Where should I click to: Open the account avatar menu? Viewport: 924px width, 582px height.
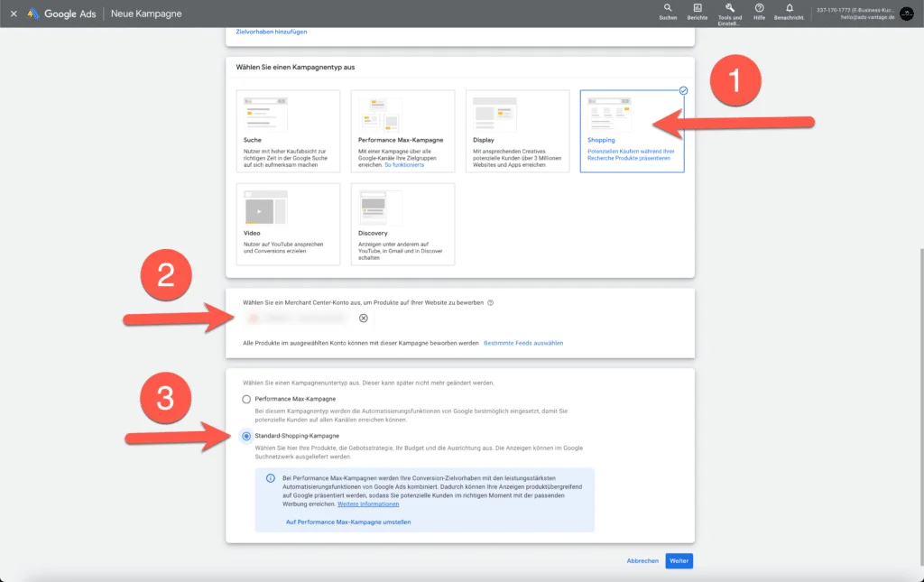[x=907, y=14]
